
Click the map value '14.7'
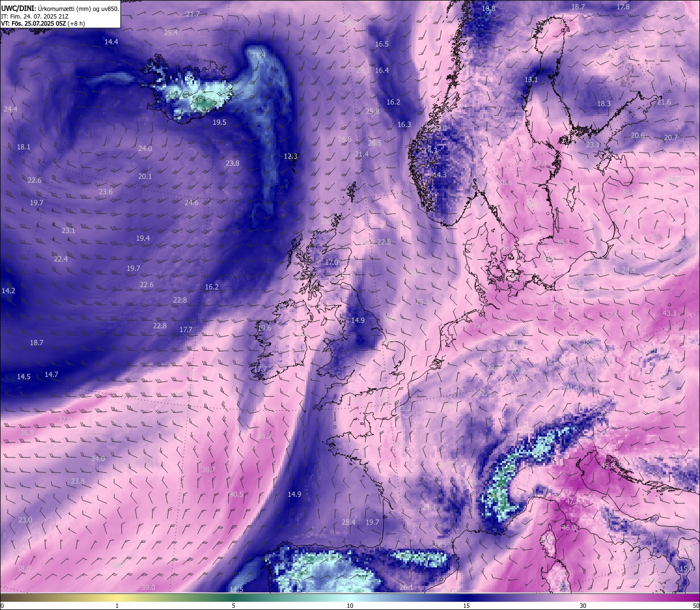click(x=51, y=375)
